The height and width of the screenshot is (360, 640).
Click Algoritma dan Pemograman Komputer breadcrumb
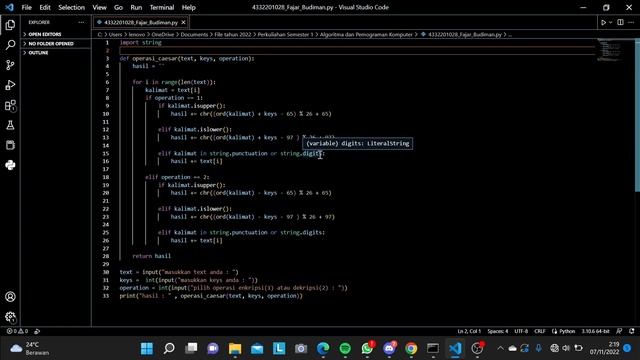click(366, 35)
